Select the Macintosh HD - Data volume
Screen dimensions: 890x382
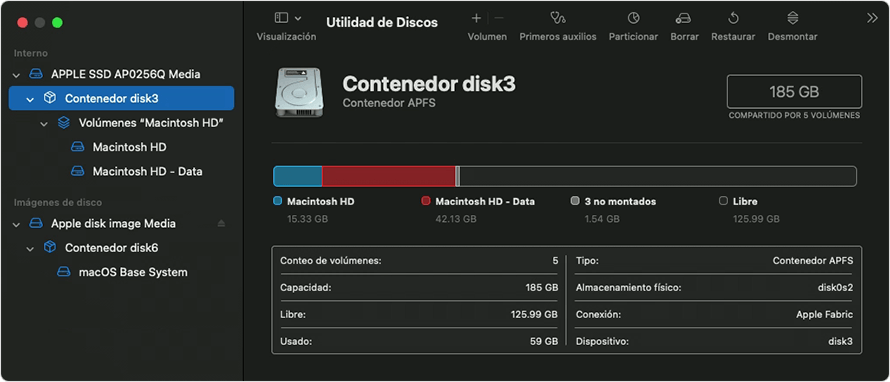[148, 171]
